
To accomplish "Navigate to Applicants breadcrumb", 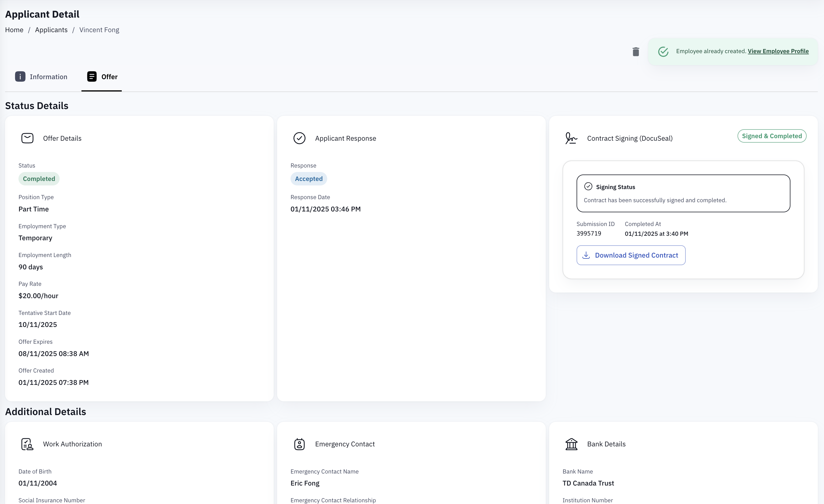I will 51,30.
